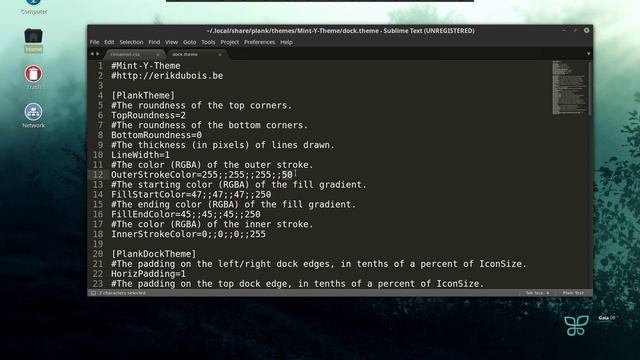This screenshot has height=360, width=640.
Task: Open the Project menu
Action: click(x=230, y=42)
